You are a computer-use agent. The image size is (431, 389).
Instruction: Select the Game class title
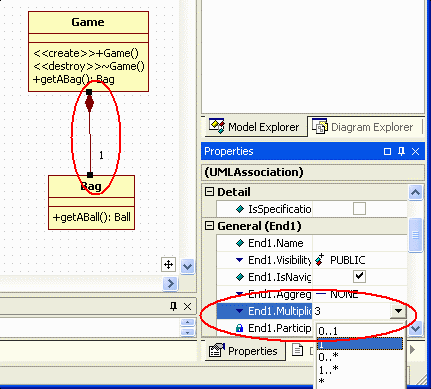tap(88, 22)
